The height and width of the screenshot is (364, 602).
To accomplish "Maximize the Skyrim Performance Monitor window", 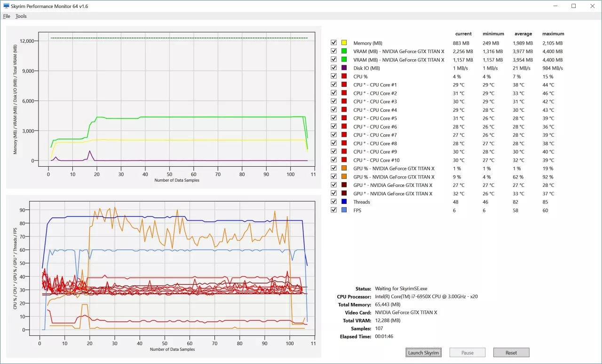I will pyautogui.click(x=573, y=6).
